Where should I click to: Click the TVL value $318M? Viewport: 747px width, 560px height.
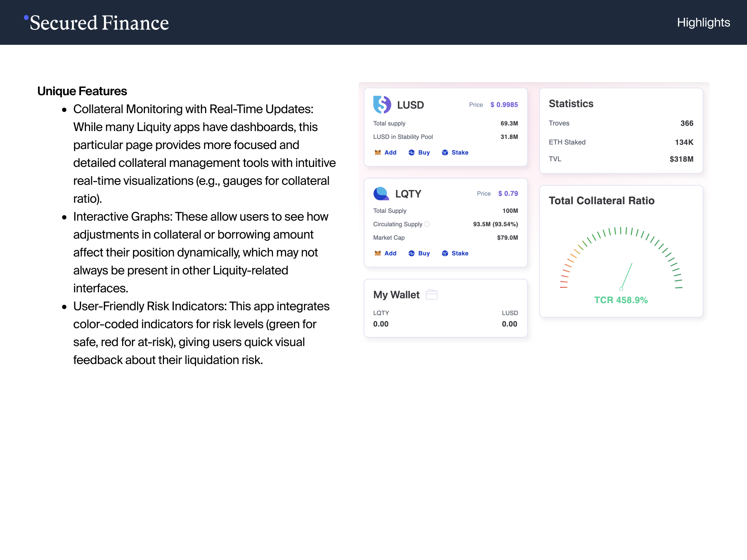point(681,159)
